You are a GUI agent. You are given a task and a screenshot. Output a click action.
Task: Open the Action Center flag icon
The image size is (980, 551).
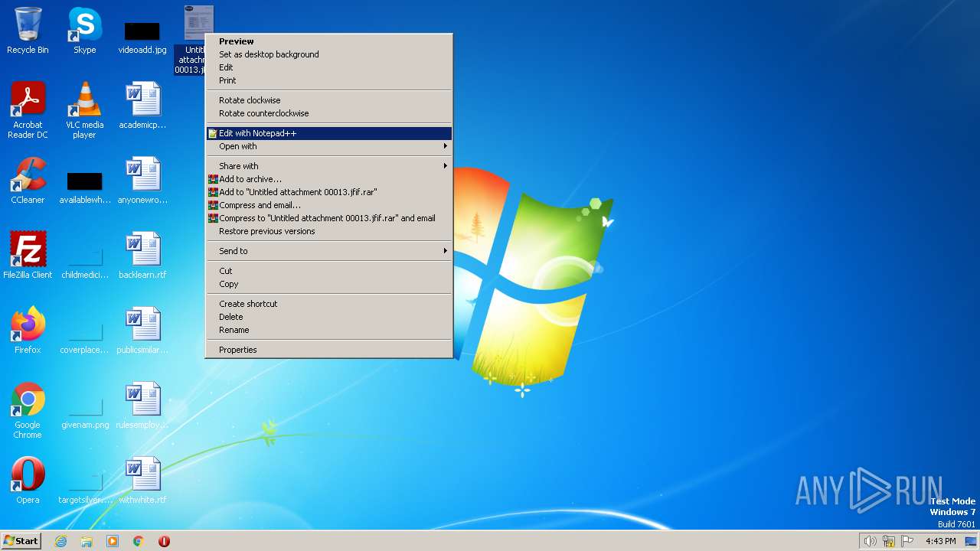[x=908, y=541]
